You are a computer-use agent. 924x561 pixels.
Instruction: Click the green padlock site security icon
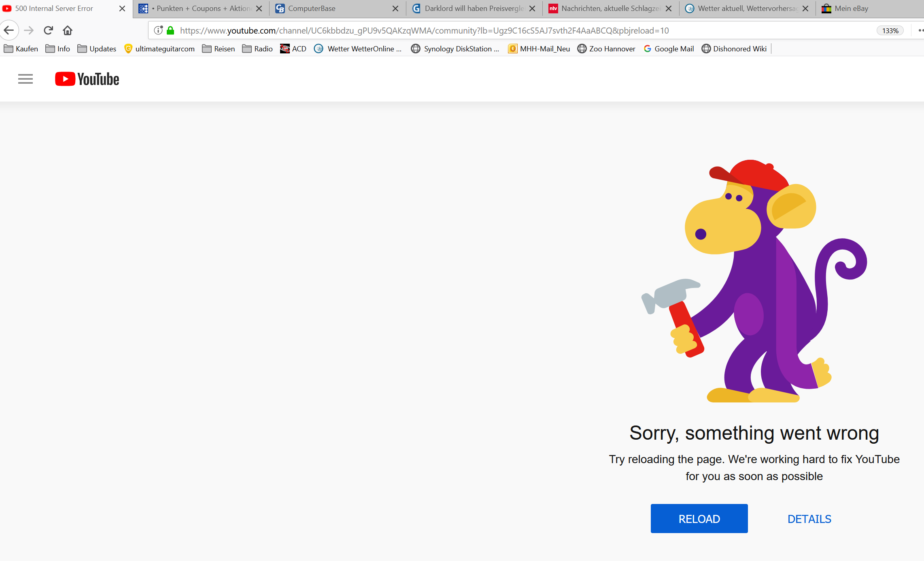coord(170,30)
